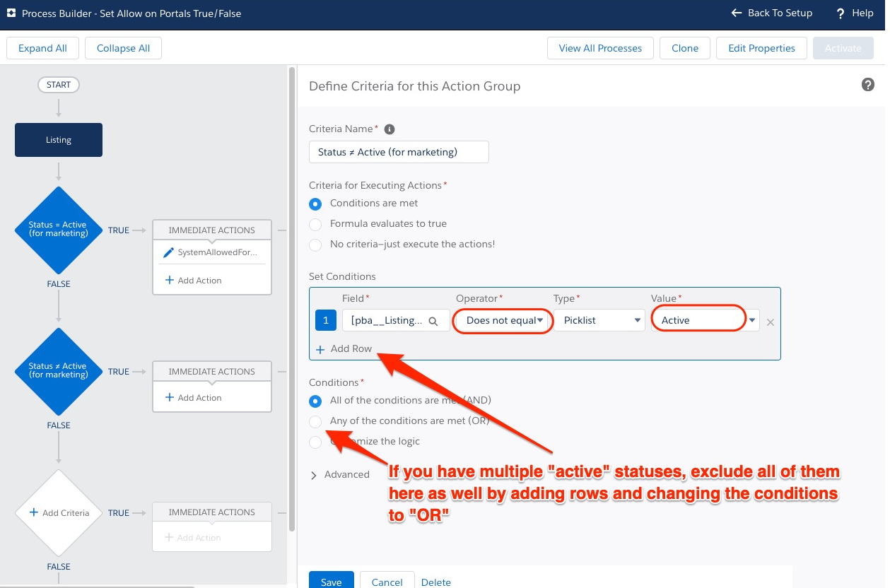The height and width of the screenshot is (588, 890).
Task: Select Formula evaluates to true
Action: click(315, 224)
